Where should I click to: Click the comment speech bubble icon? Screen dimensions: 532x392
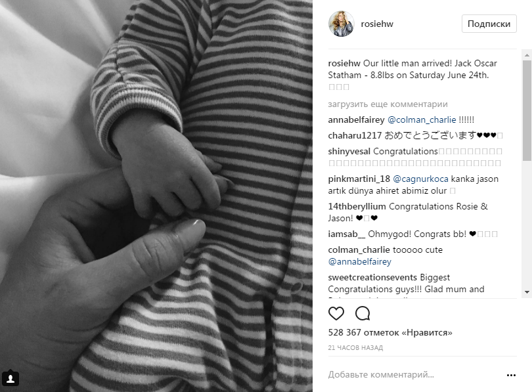tap(363, 313)
